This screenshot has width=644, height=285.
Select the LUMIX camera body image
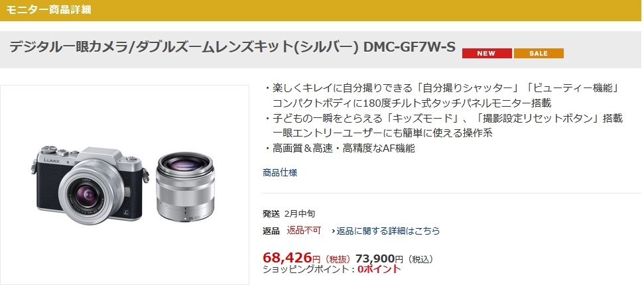point(90,186)
